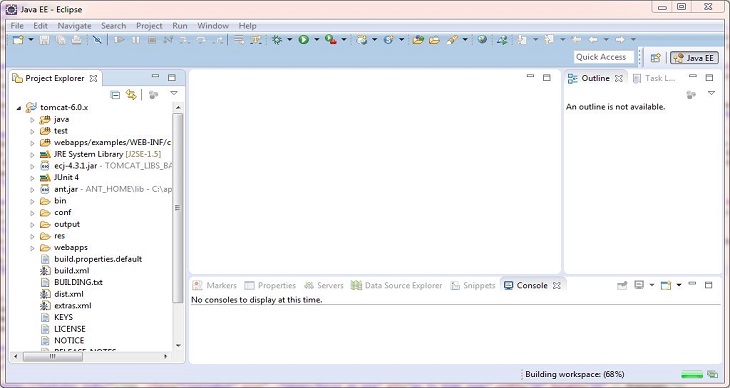Expand the webapps folder

32,248
